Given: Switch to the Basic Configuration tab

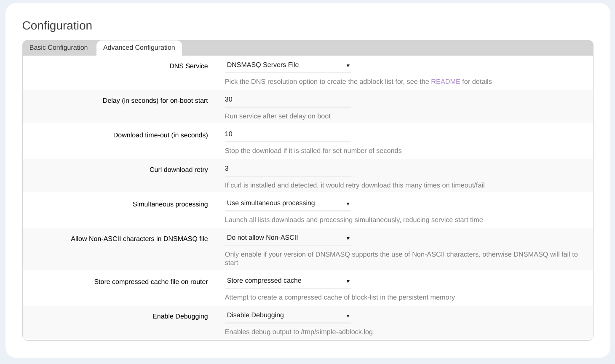Looking at the screenshot, I should click(x=59, y=48).
